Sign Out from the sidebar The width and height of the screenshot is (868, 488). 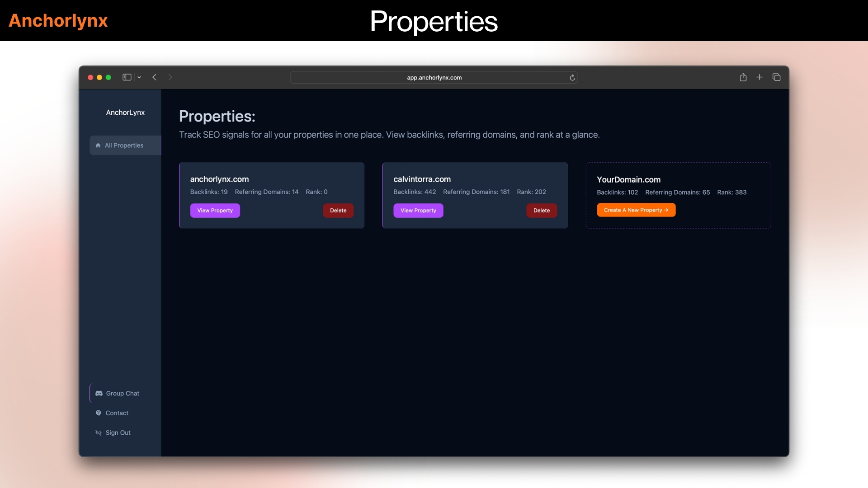click(118, 433)
